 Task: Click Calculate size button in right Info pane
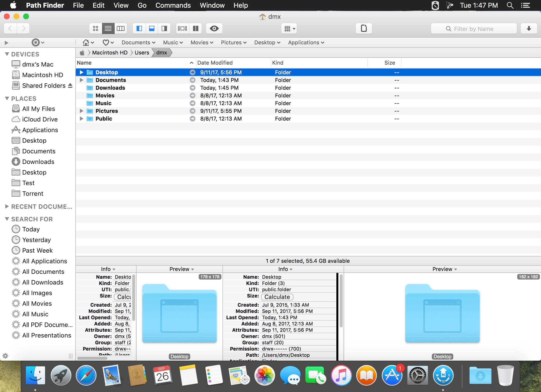pyautogui.click(x=277, y=297)
